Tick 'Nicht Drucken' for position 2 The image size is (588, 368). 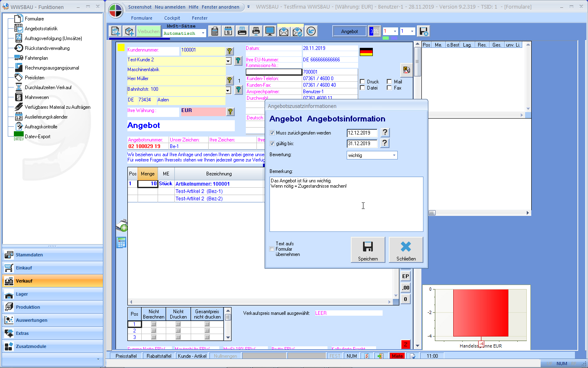[178, 331]
